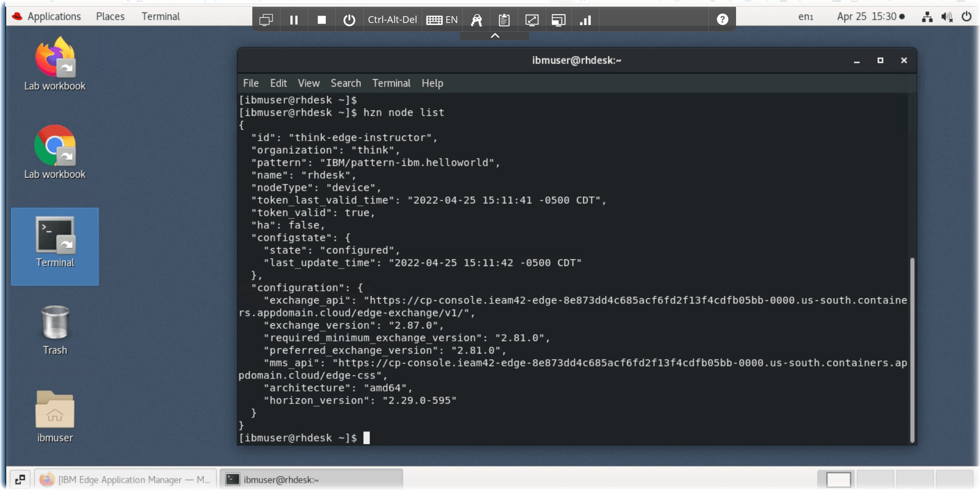Image resolution: width=980 pixels, height=490 pixels.
Task: Click the "configured" state value
Action: pos(357,250)
